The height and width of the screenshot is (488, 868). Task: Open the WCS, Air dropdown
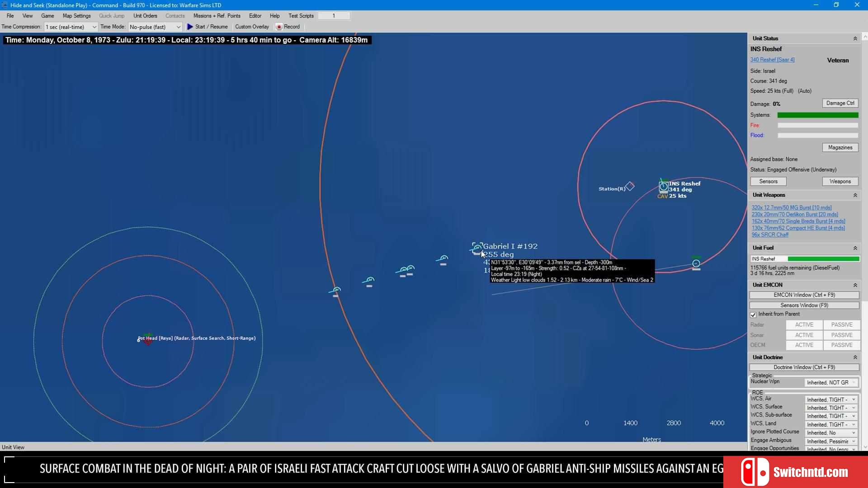click(831, 400)
